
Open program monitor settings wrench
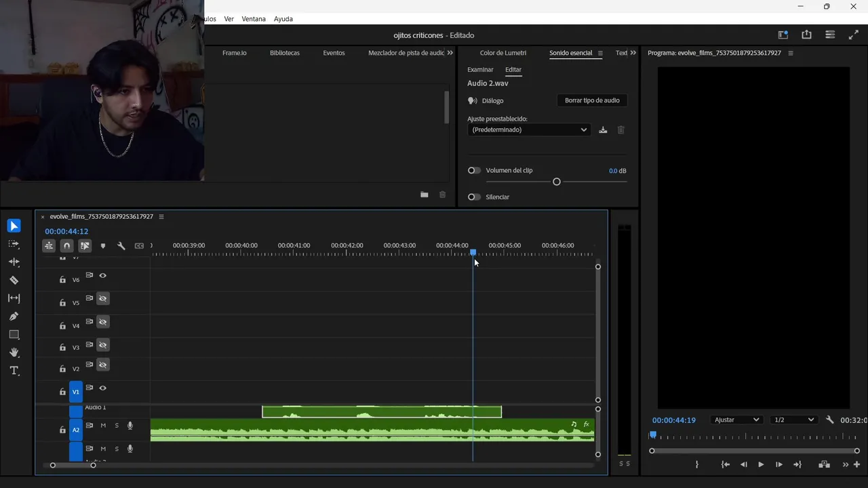[x=829, y=420]
